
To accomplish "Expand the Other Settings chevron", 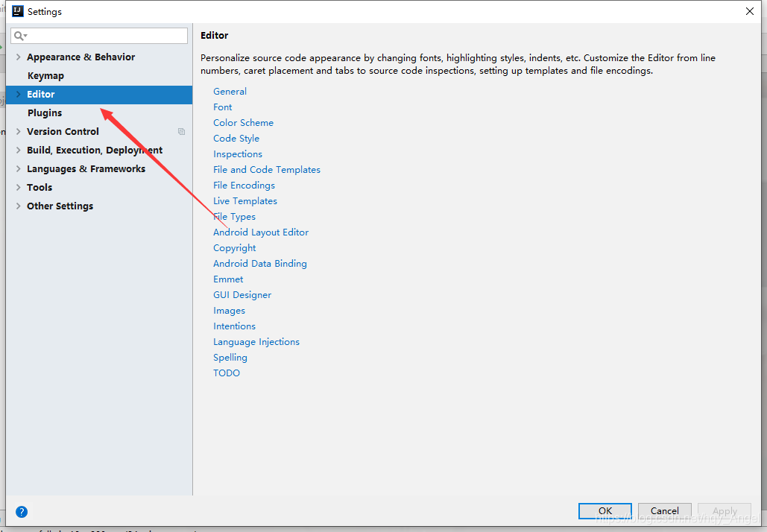I will (x=18, y=206).
